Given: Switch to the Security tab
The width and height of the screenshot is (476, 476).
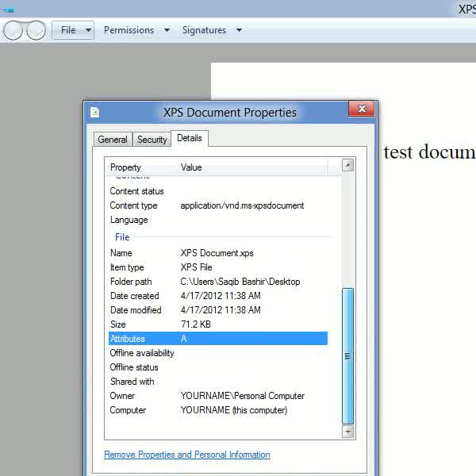Looking at the screenshot, I should [x=152, y=140].
